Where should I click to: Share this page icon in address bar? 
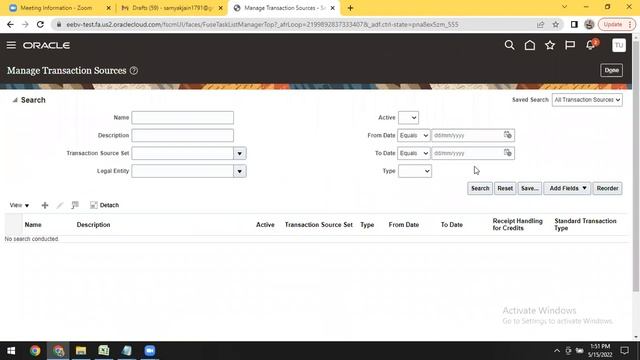tap(540, 24)
